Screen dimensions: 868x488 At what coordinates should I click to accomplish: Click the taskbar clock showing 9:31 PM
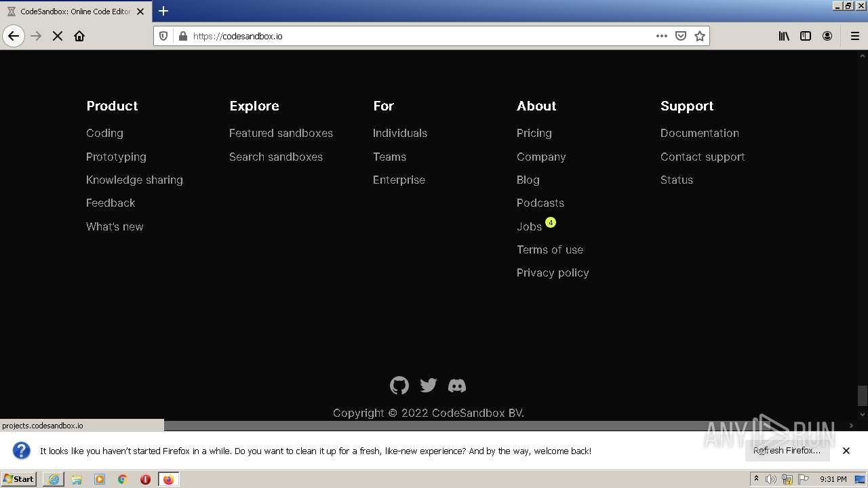click(833, 479)
